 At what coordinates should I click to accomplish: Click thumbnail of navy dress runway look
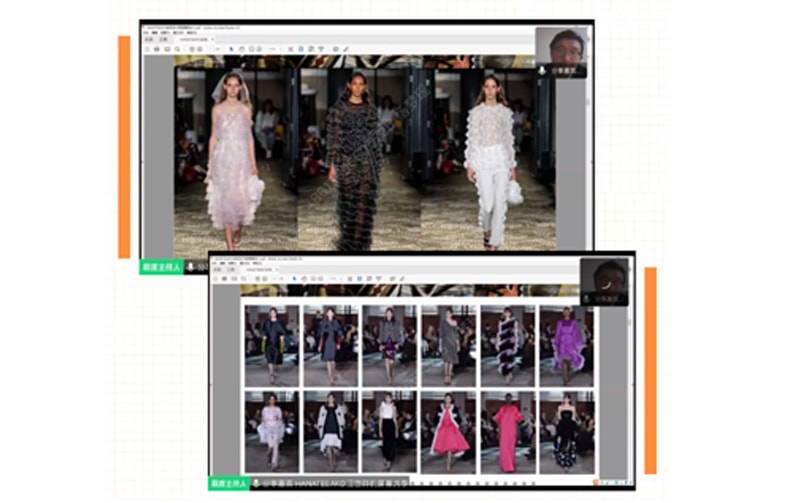[x=272, y=346]
